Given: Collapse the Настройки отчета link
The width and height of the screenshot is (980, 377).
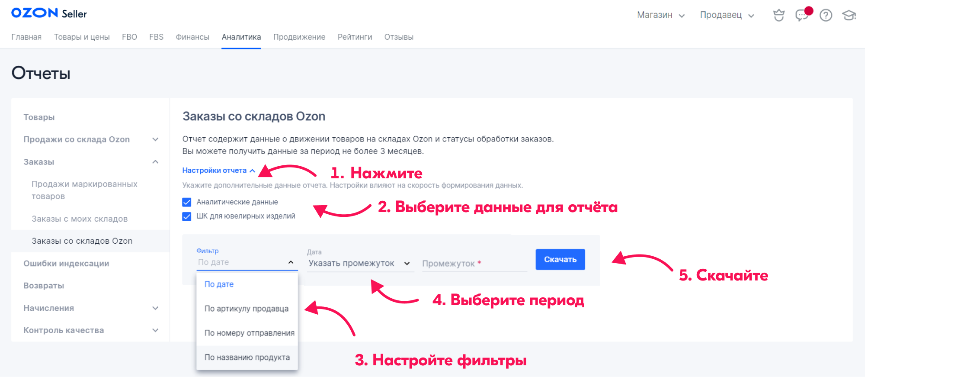Looking at the screenshot, I should click(218, 171).
